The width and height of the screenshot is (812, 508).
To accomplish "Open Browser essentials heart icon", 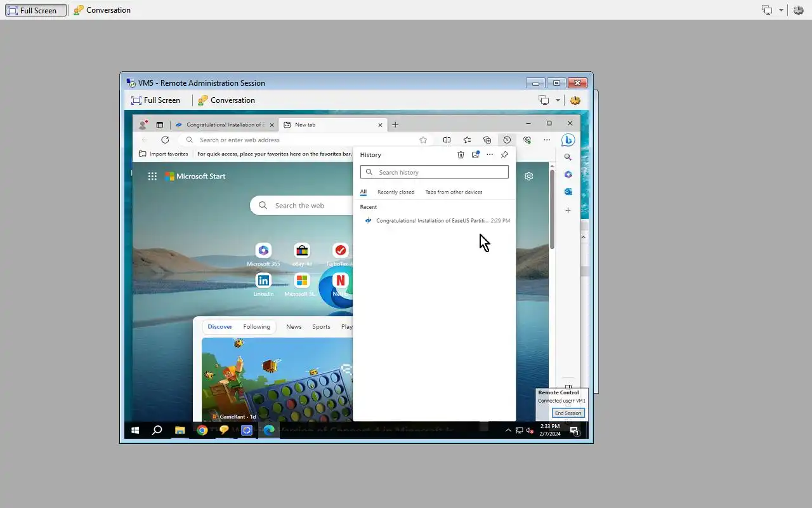I will 527,140.
